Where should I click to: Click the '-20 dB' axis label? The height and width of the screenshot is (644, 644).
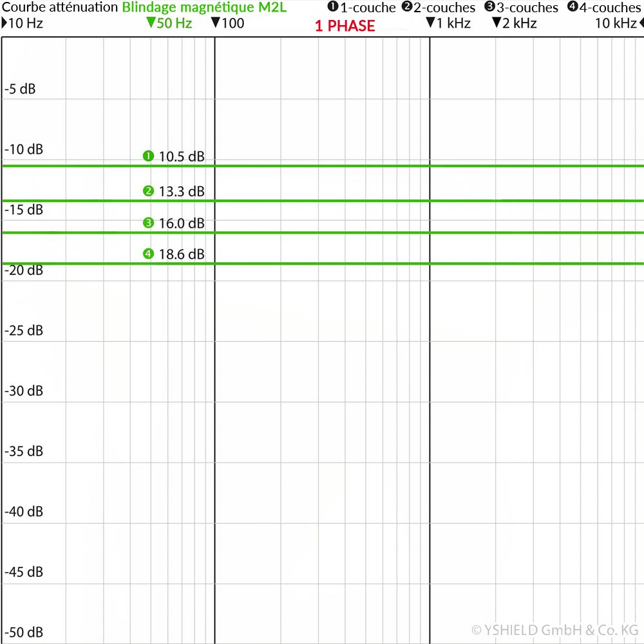click(24, 270)
